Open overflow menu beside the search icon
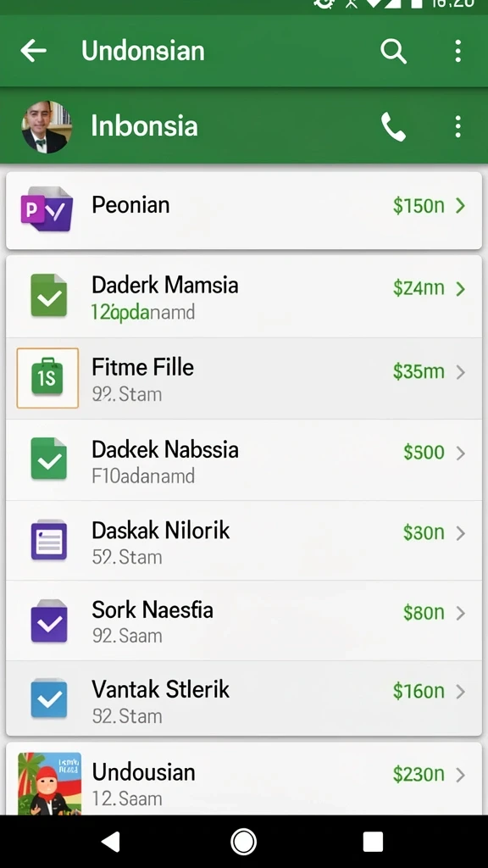This screenshot has width=488, height=868. 457,51
